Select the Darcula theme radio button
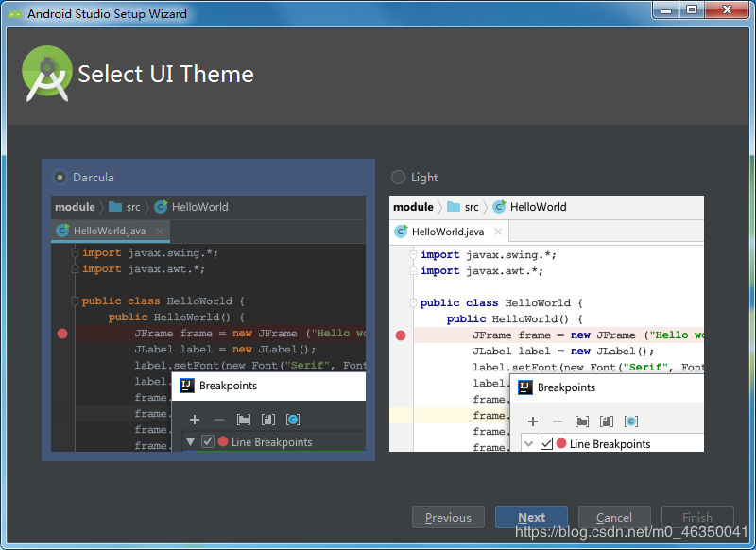This screenshot has height=550, width=756. (x=59, y=177)
